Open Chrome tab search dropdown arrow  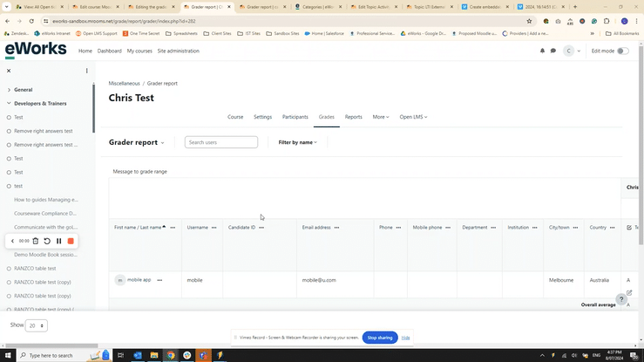tap(7, 7)
